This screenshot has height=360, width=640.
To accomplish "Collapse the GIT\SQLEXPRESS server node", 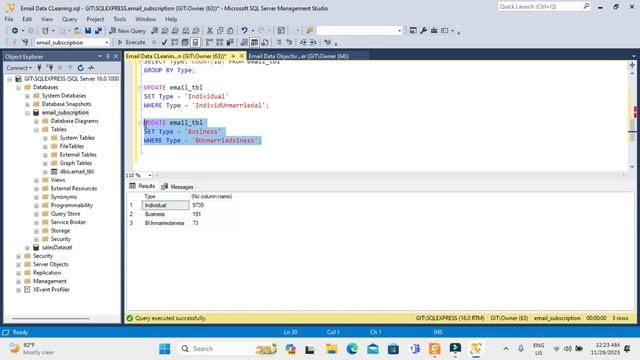I will [x=9, y=79].
